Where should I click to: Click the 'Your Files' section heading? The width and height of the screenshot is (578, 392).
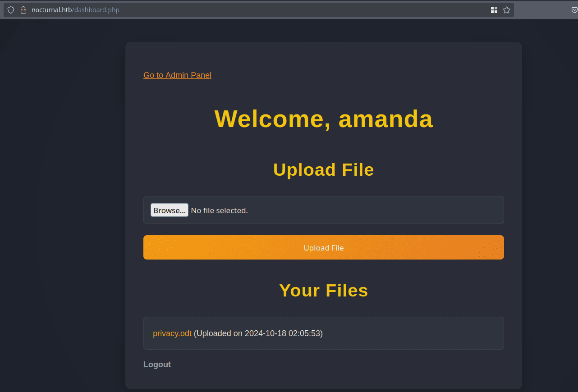(323, 291)
